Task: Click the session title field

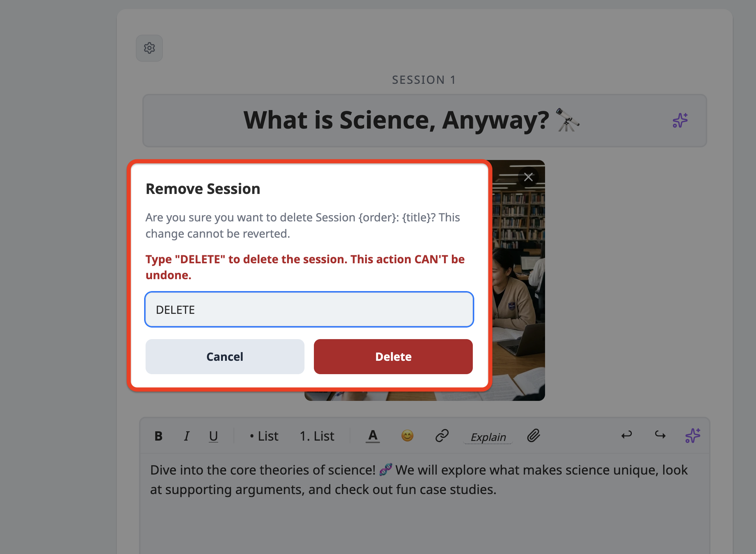Action: pyautogui.click(x=425, y=120)
